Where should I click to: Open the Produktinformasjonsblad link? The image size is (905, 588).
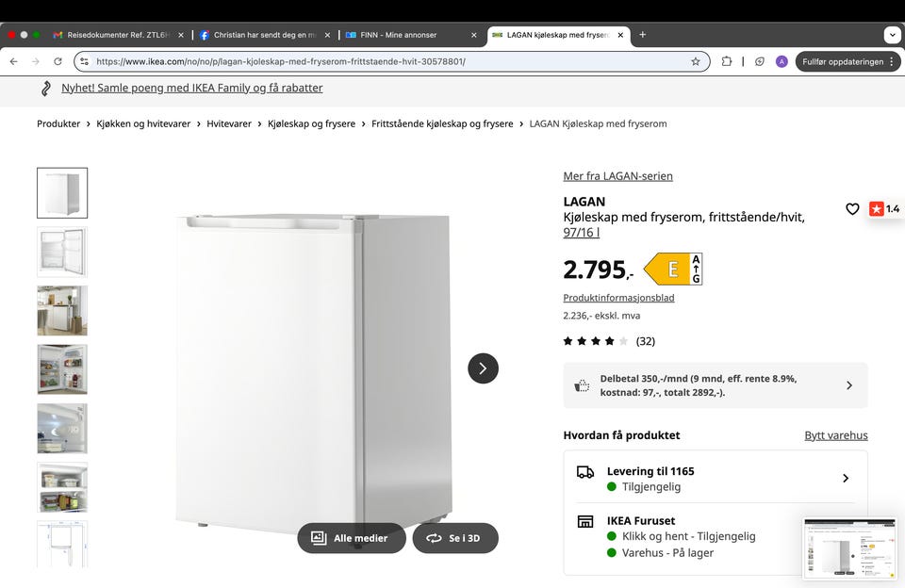click(x=618, y=298)
